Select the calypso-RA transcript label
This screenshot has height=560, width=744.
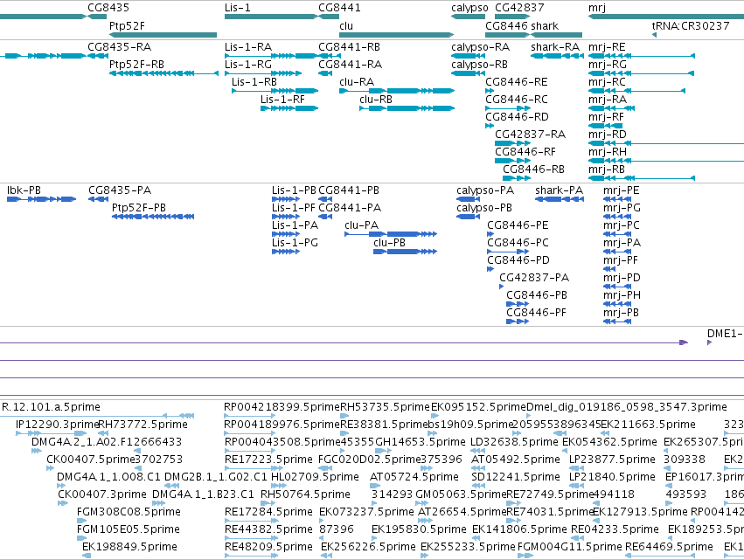tap(480, 47)
